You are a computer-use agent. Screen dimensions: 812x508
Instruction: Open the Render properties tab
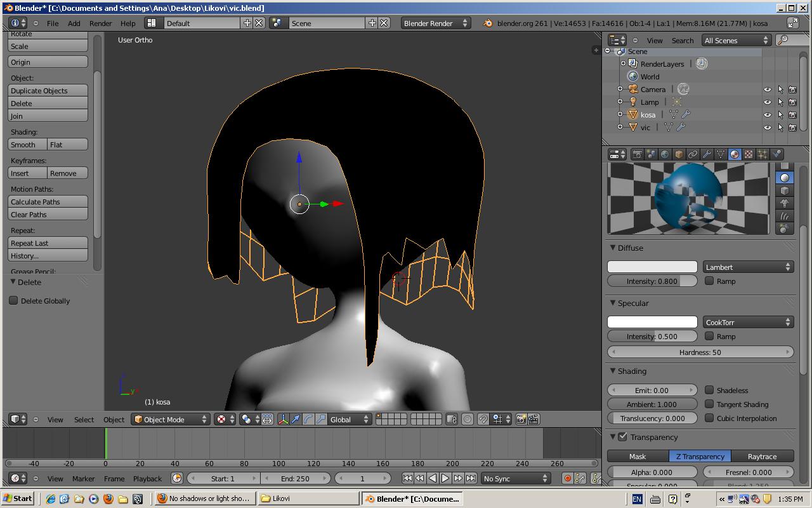pyautogui.click(x=637, y=154)
